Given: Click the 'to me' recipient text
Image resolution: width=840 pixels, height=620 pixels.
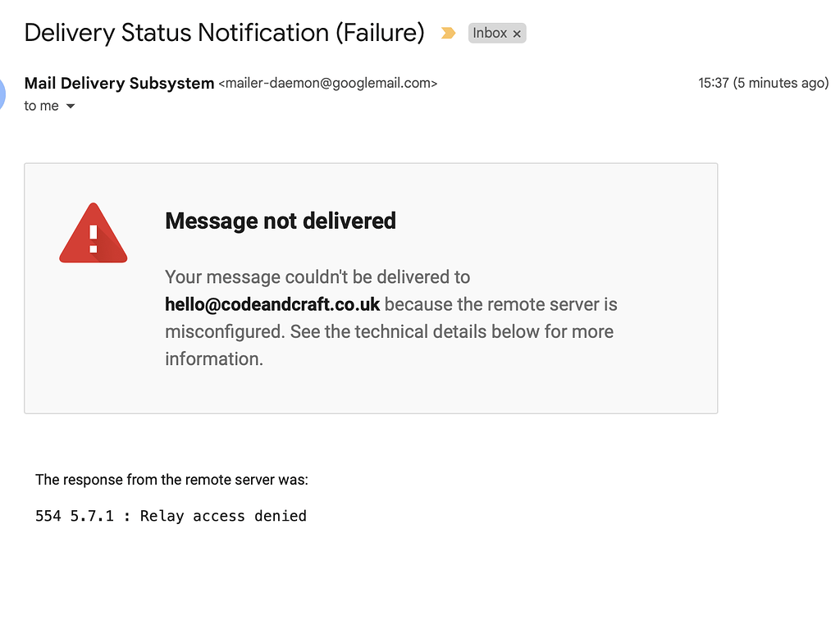Looking at the screenshot, I should [41, 106].
